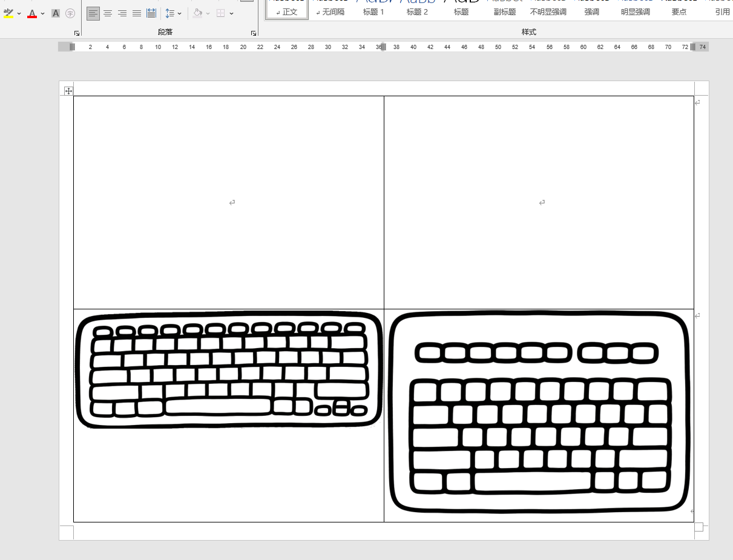Toggle character shading

tap(56, 13)
